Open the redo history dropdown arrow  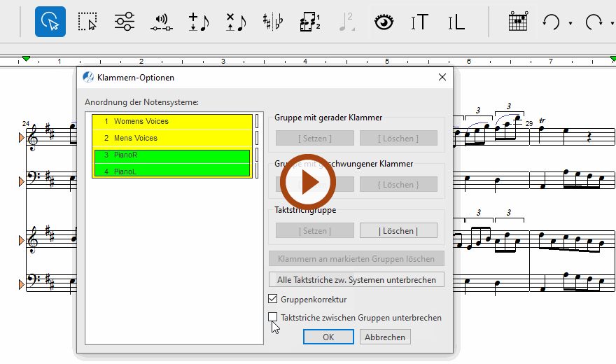point(612,23)
